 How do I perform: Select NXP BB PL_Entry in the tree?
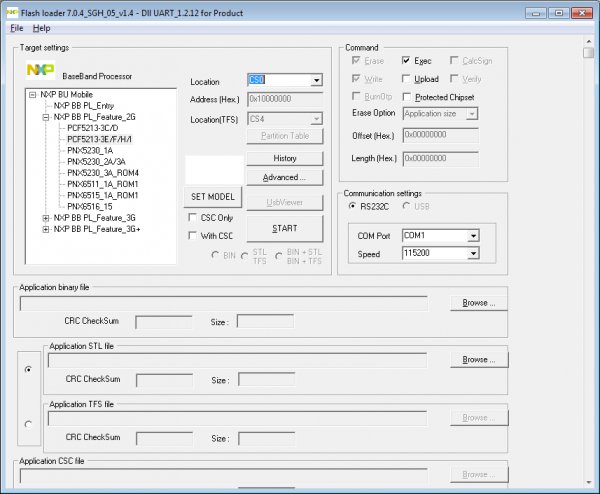[x=84, y=106]
